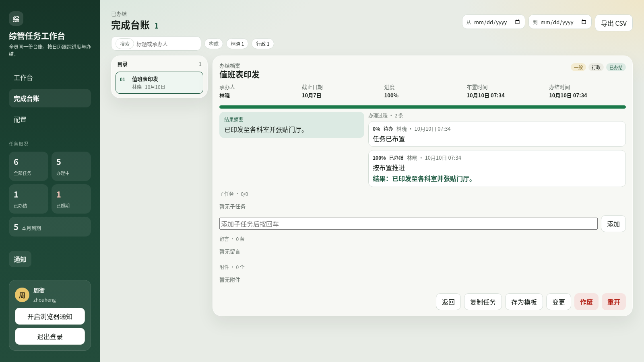Click the 返回 button
Viewport: 644px width, 362px height.
pyautogui.click(x=448, y=302)
